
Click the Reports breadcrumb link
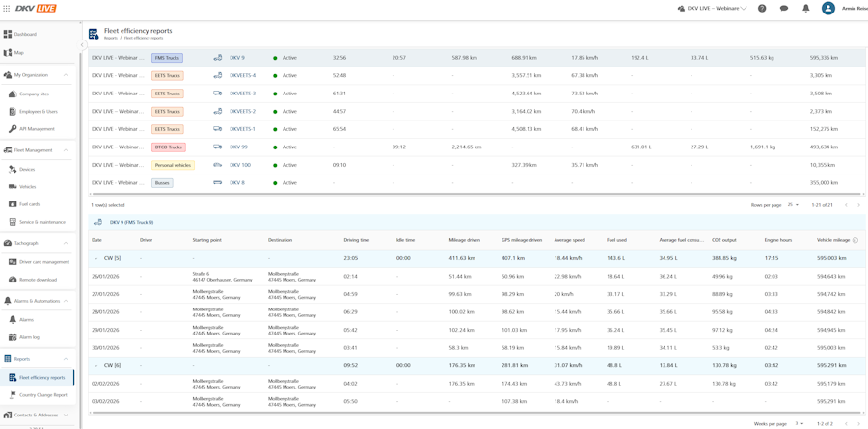pos(111,39)
